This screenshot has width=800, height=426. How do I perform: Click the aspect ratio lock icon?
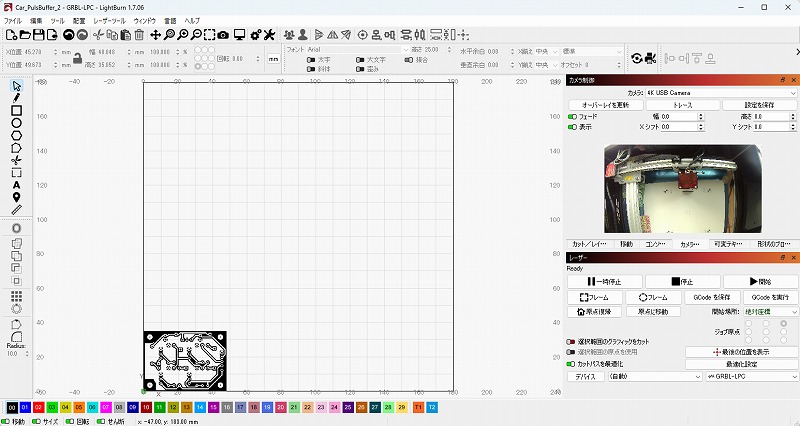tap(77, 59)
